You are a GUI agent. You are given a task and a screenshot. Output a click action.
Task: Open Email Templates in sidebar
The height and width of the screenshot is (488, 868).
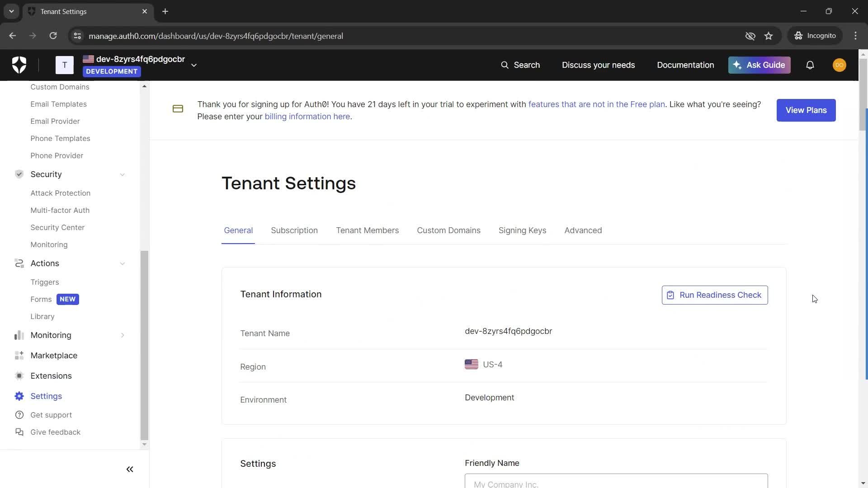58,104
